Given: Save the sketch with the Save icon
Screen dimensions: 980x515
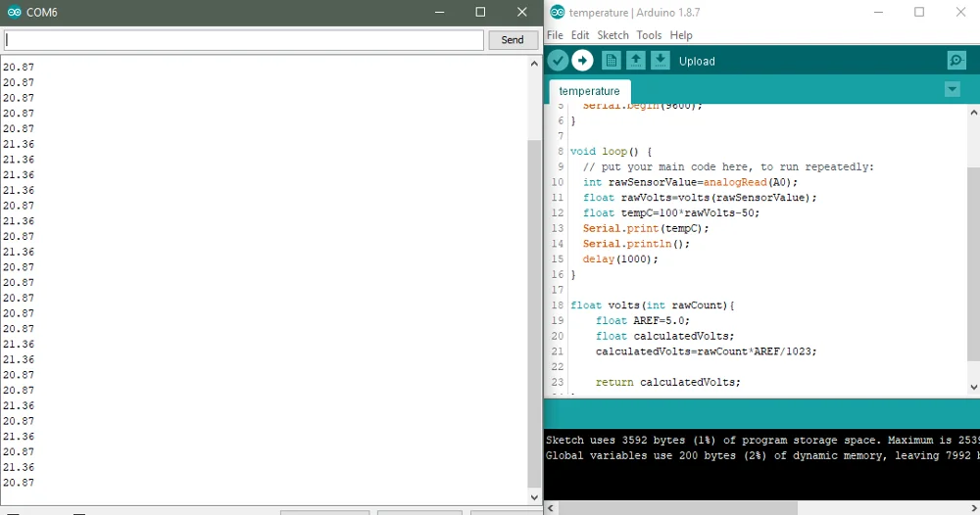Looking at the screenshot, I should pyautogui.click(x=660, y=61).
